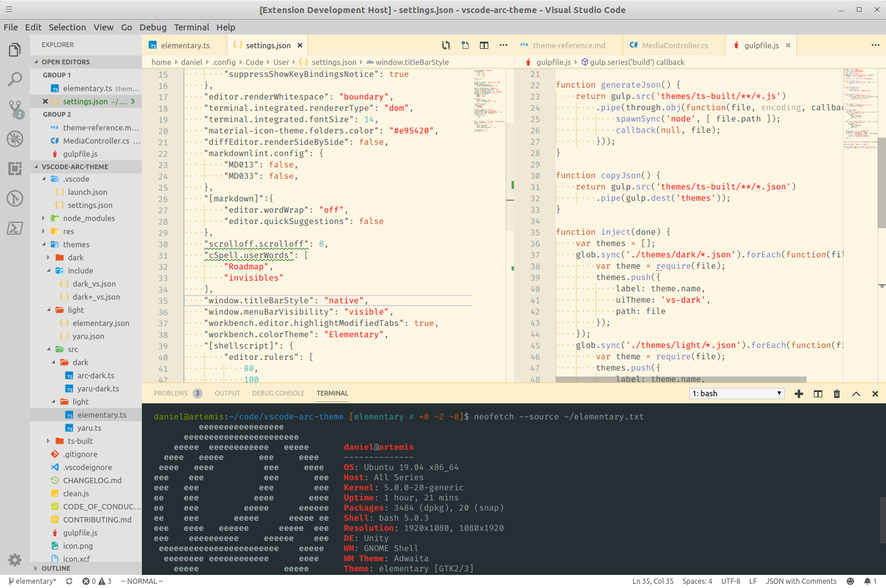Viewport: 886px width, 588px height.
Task: Split the settings.json editor
Action: coord(484,45)
